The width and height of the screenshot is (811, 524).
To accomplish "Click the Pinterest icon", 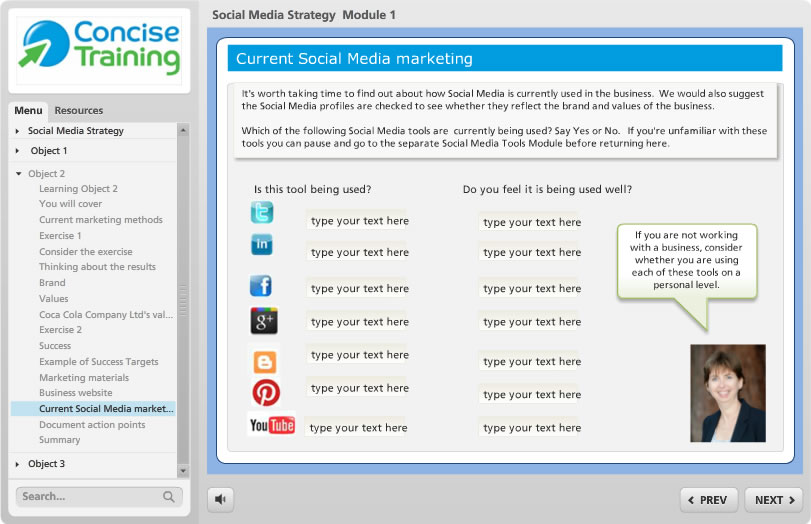I will coord(266,393).
